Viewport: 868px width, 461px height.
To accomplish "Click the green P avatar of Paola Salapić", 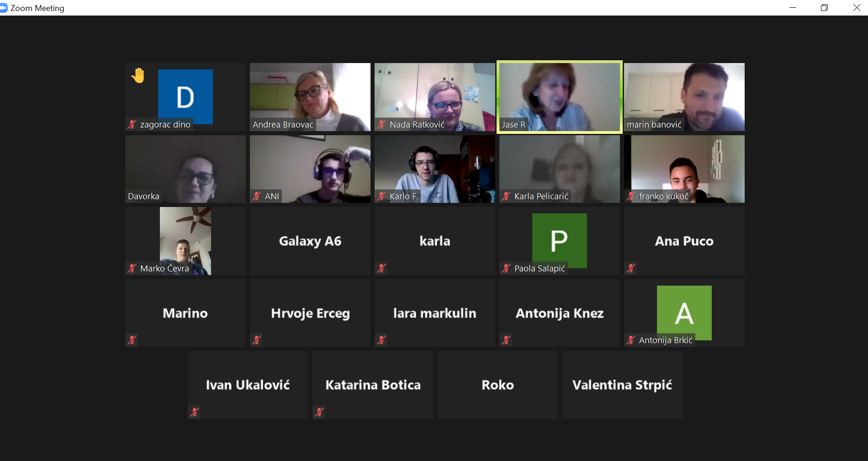I will click(560, 240).
